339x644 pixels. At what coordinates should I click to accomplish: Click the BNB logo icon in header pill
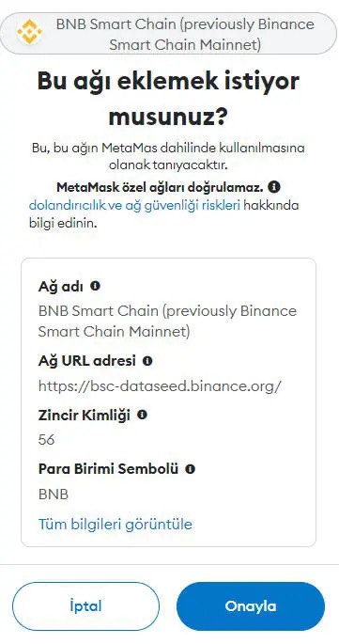click(x=29, y=33)
